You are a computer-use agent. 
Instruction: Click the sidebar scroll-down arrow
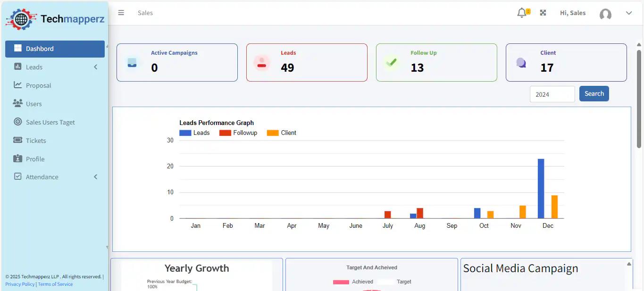107,247
